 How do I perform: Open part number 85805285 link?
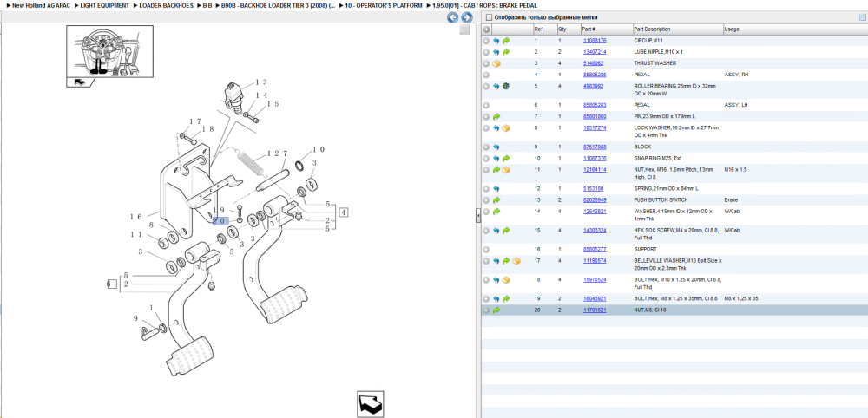click(595, 75)
